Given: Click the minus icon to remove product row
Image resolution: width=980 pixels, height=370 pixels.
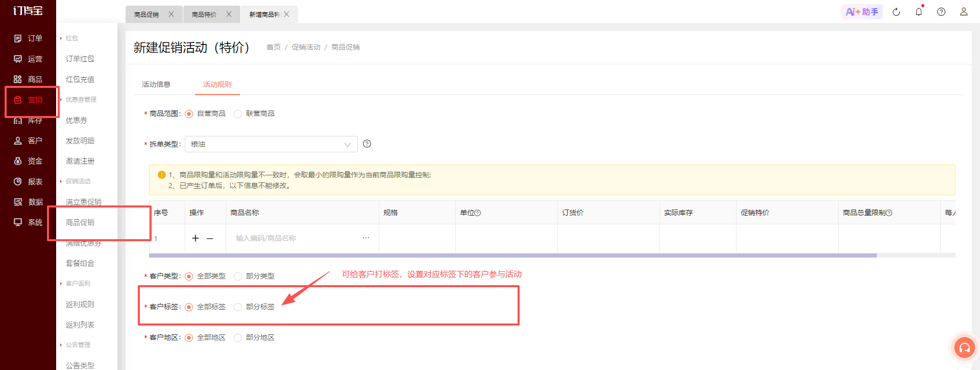Looking at the screenshot, I should point(210,238).
